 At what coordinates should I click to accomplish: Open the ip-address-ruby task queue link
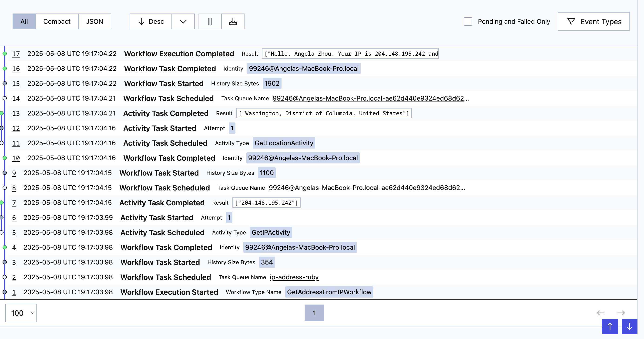coord(294,277)
